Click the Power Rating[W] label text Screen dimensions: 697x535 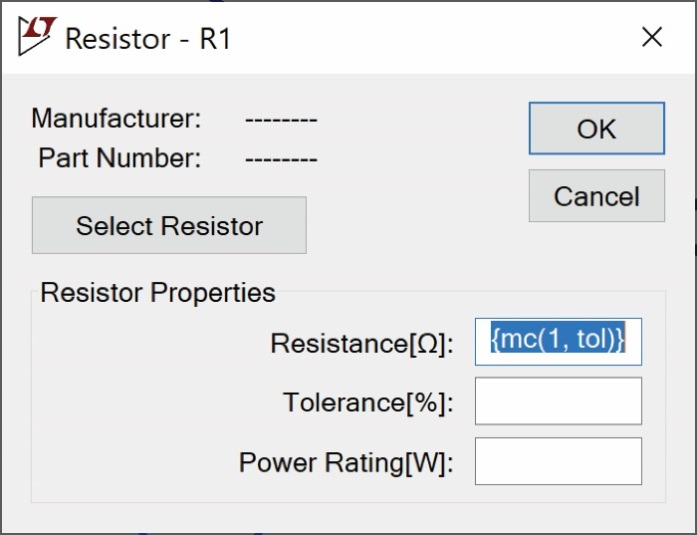pyautogui.click(x=346, y=463)
